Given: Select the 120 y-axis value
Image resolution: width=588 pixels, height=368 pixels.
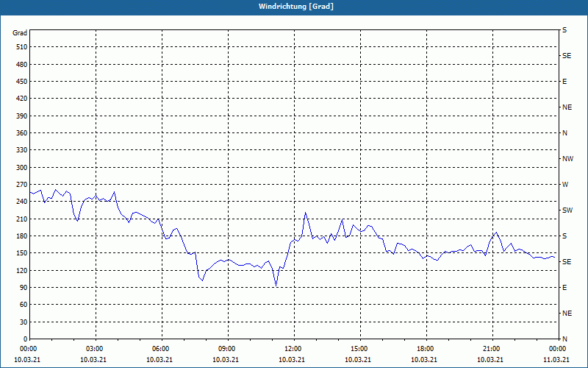Looking at the screenshot, I should click(22, 270).
